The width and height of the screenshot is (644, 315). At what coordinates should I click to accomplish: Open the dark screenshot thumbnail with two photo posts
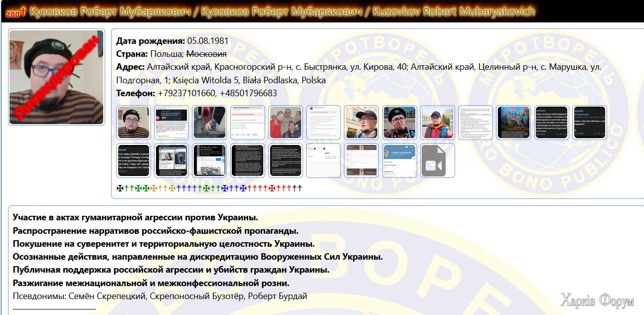click(x=171, y=160)
